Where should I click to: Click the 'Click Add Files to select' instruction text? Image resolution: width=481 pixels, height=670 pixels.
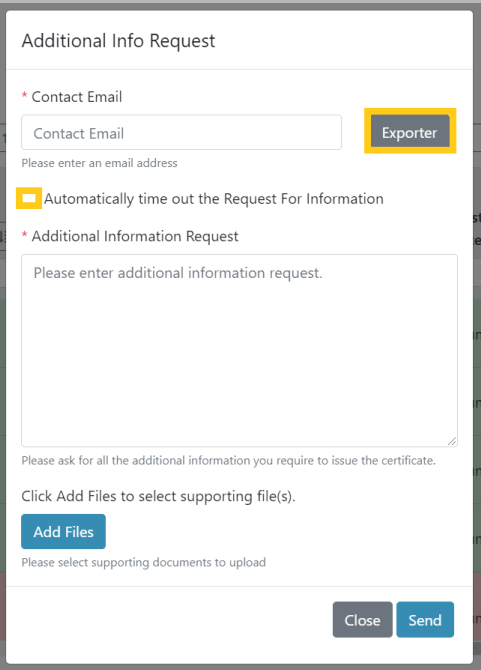[x=158, y=497]
